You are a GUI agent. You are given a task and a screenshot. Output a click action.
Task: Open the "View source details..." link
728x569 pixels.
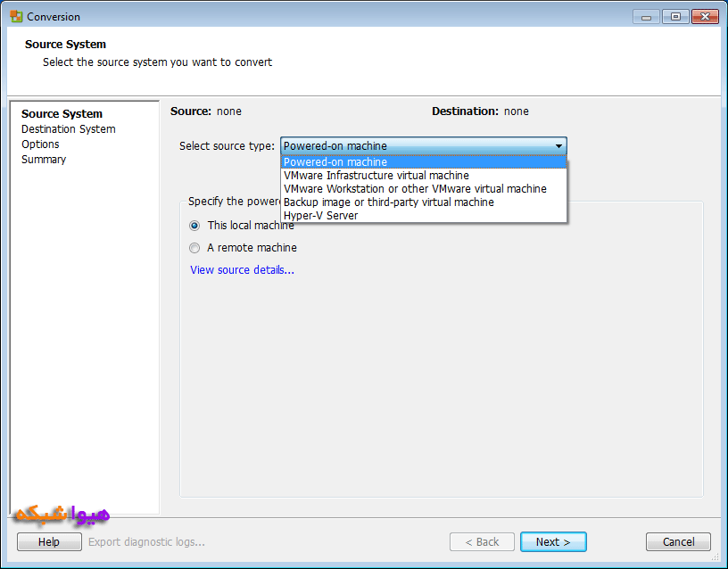point(242,270)
